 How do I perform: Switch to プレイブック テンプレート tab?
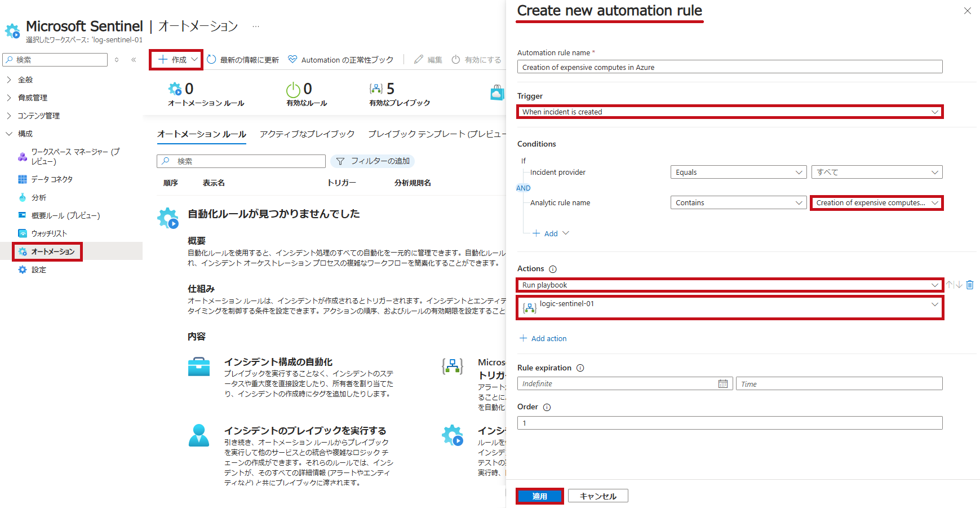point(436,134)
